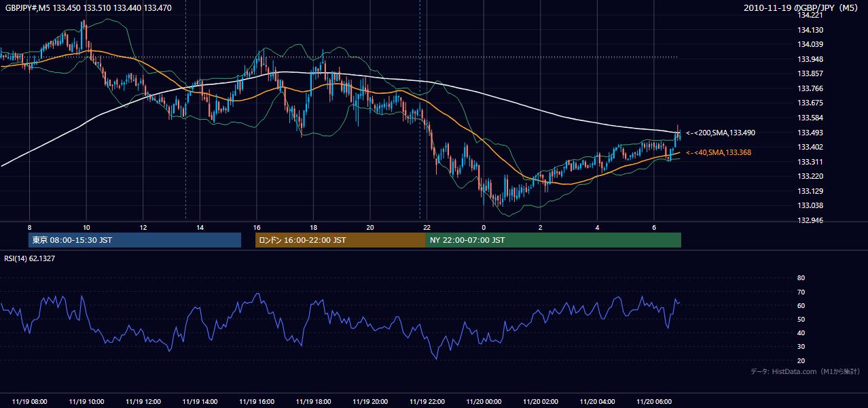Image resolution: width=868 pixels, height=408 pixels.
Task: Click the 11/20 02:00 date axis label
Action: coord(541,402)
